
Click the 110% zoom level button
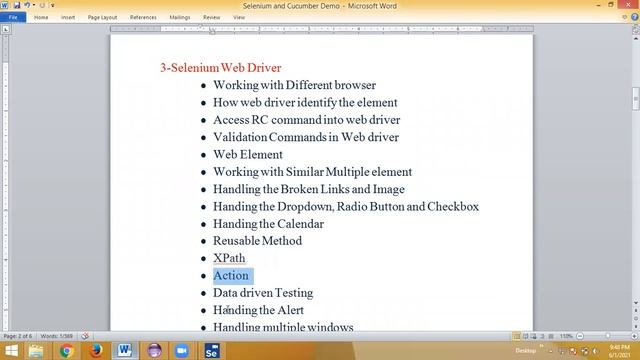(566, 336)
